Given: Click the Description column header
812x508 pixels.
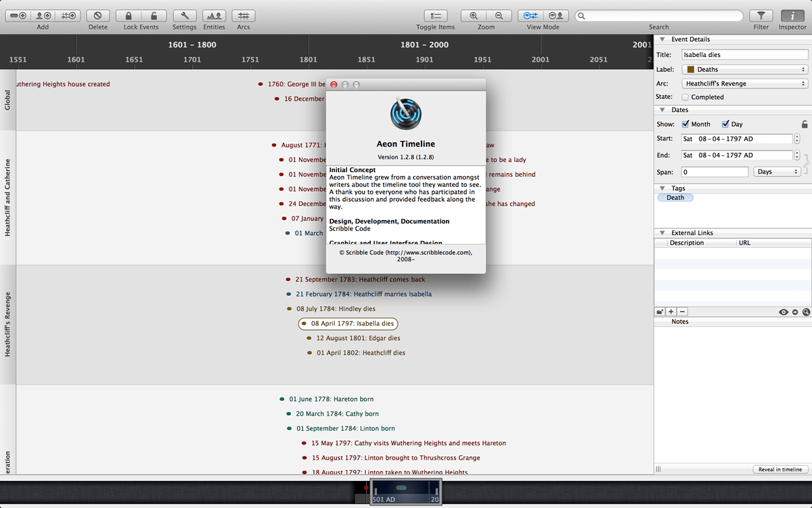Looking at the screenshot, I should coord(702,242).
